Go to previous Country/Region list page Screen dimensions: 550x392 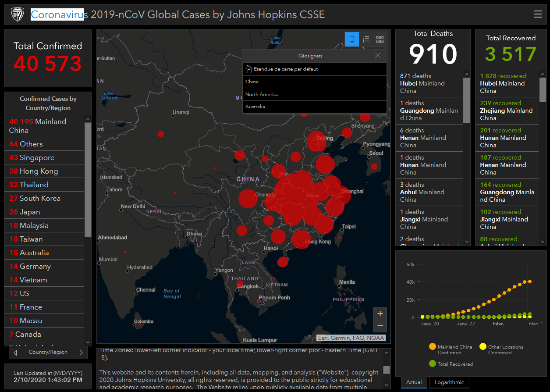click(x=15, y=353)
